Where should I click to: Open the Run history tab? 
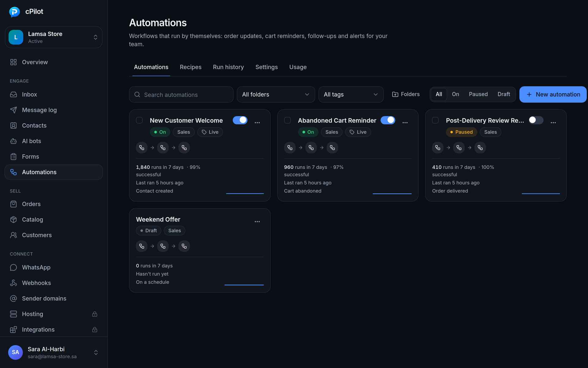pos(228,67)
